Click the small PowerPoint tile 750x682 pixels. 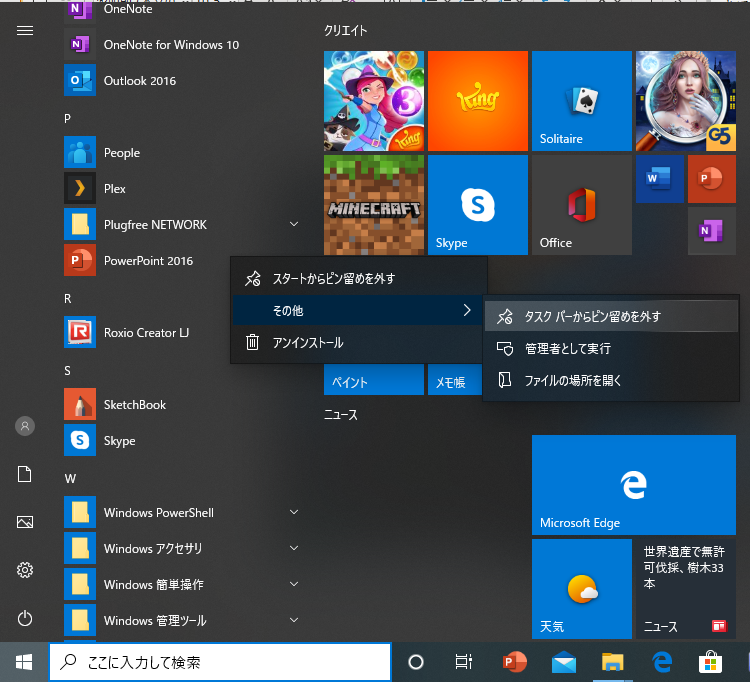[712, 179]
